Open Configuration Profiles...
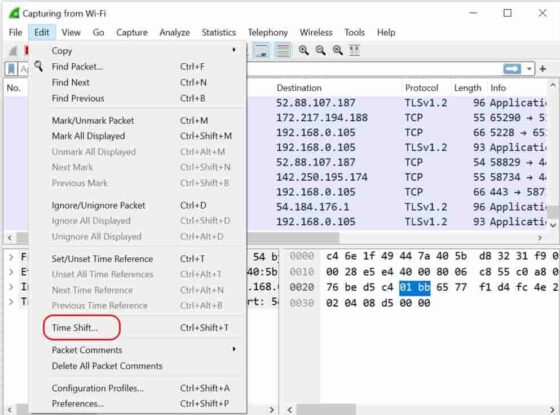Screen dimensions: 560x415 [x=138, y=388]
